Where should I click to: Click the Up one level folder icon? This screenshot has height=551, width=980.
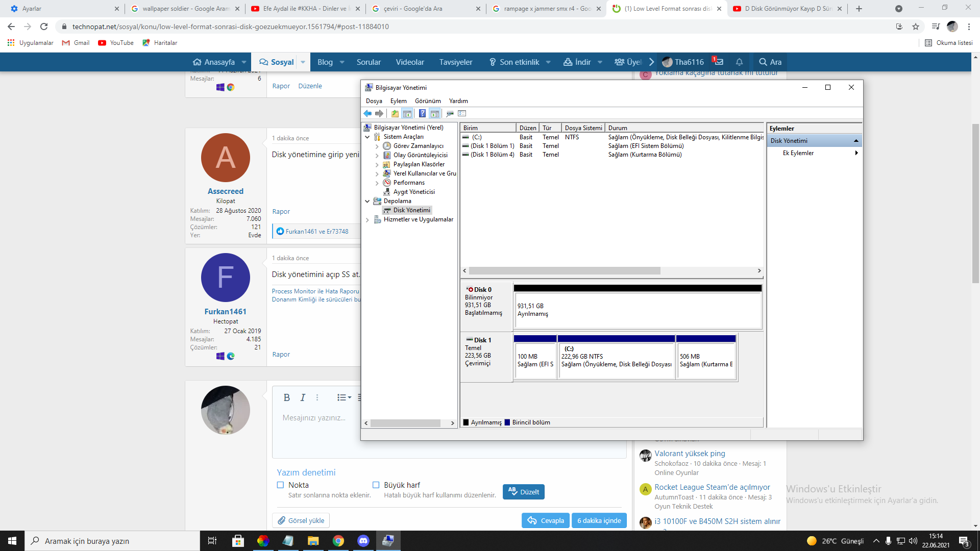(x=395, y=113)
